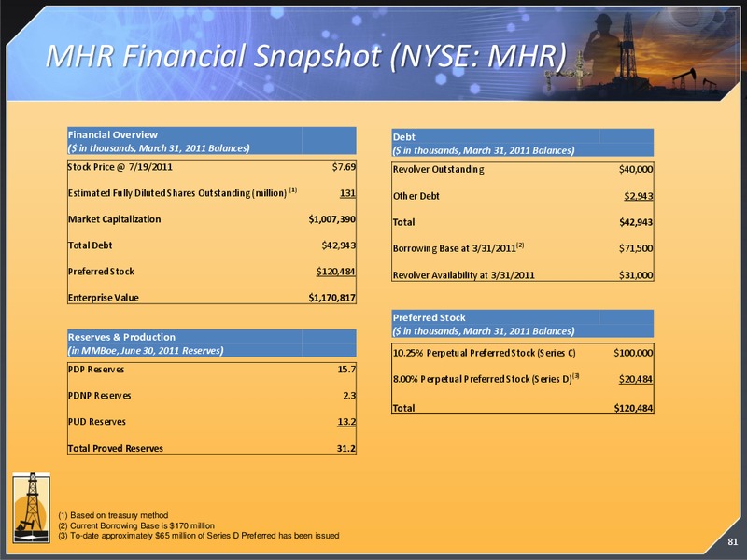Click the Total label in Debt table
The image size is (747, 560).
(403, 222)
